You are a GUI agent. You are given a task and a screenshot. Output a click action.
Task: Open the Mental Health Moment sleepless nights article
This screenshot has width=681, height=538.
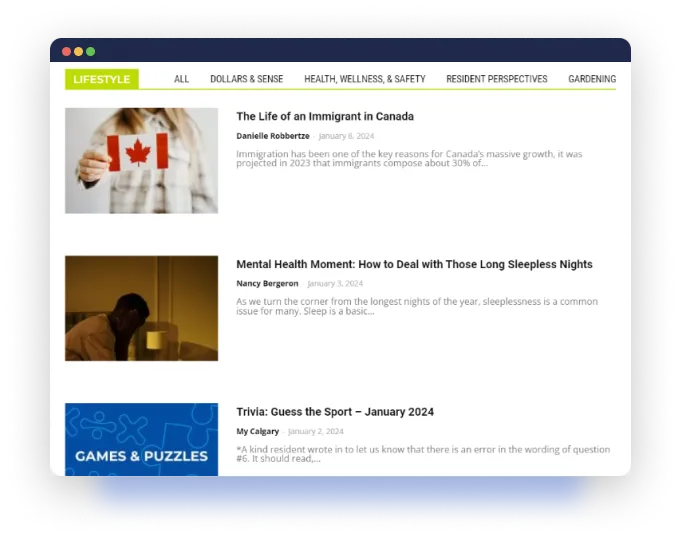coord(414,264)
